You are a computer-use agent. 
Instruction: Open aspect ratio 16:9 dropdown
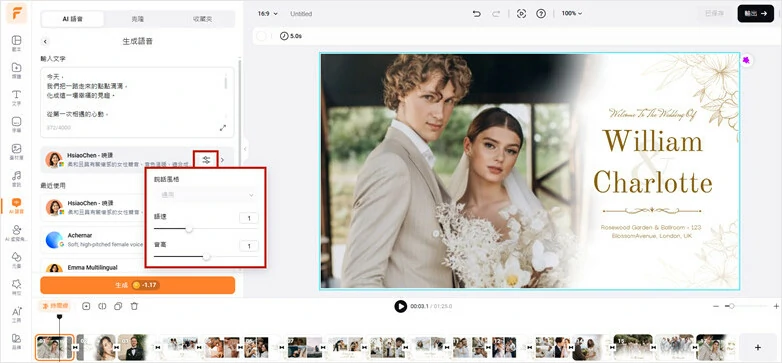[x=267, y=14]
